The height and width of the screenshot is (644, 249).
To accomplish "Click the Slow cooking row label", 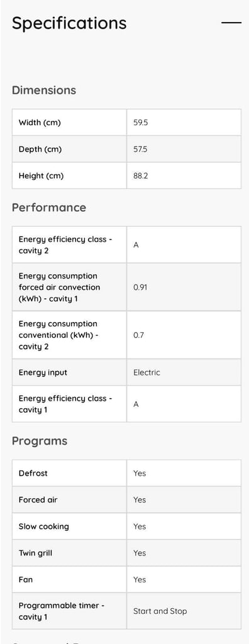I will [x=43, y=526].
